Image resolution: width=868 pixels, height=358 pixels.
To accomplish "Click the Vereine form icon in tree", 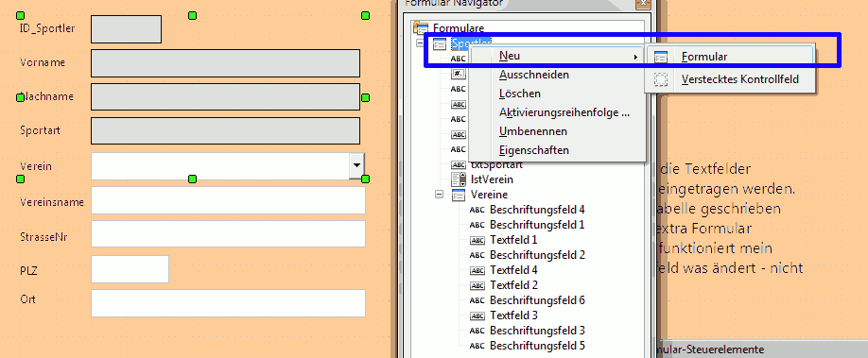I will (459, 195).
